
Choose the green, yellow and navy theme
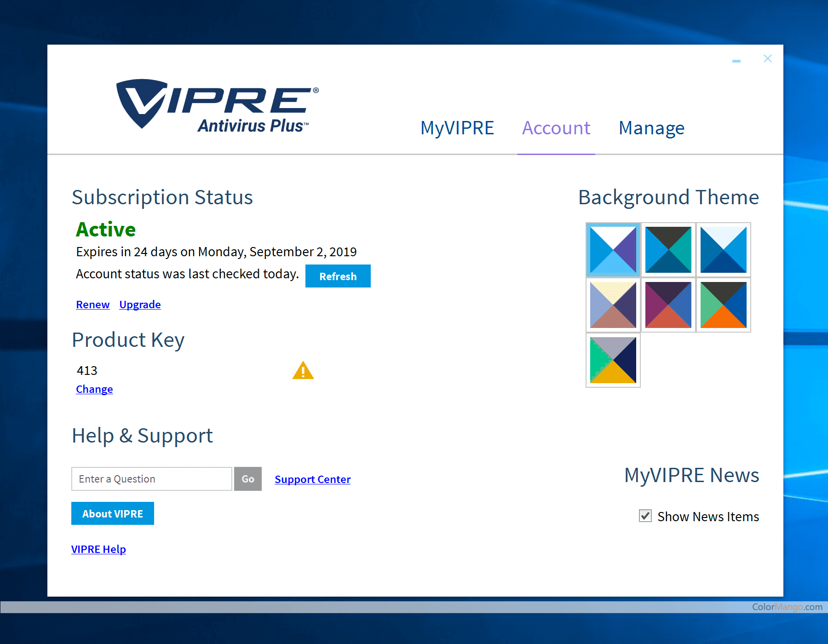coord(613,360)
